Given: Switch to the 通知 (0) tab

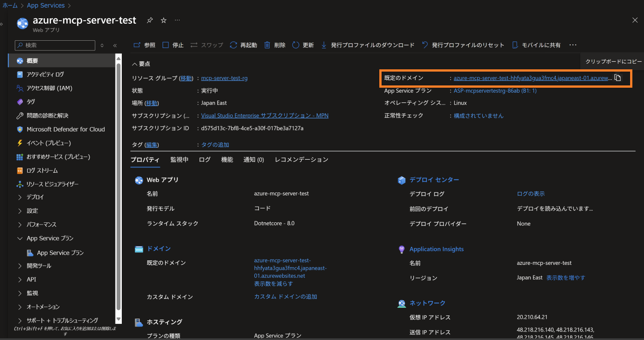Looking at the screenshot, I should [x=253, y=160].
